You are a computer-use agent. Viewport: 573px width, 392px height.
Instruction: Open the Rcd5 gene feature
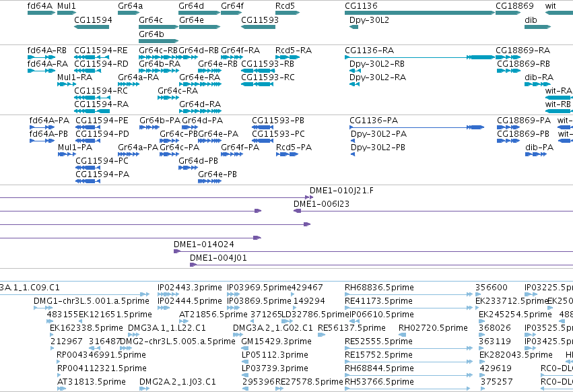[x=288, y=13]
